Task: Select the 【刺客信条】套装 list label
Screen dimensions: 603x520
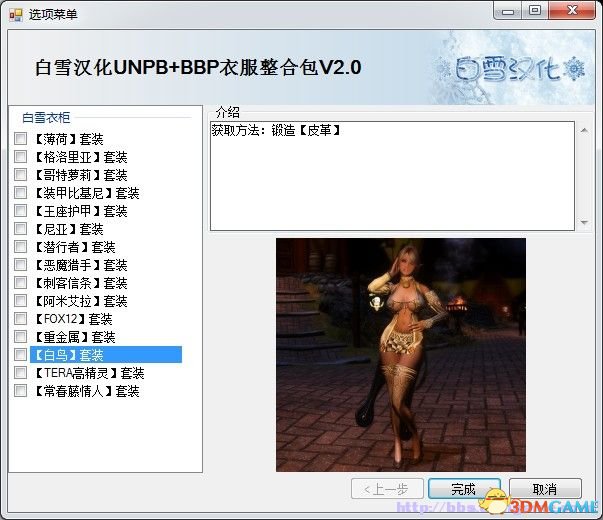Action: (x=81, y=283)
